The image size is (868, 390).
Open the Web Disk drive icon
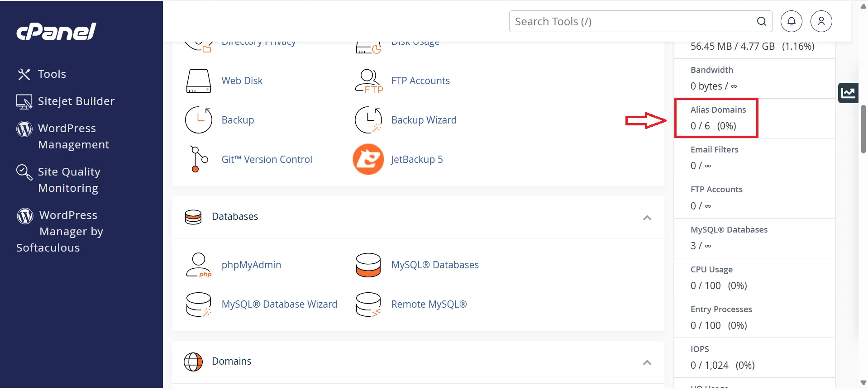pos(198,81)
